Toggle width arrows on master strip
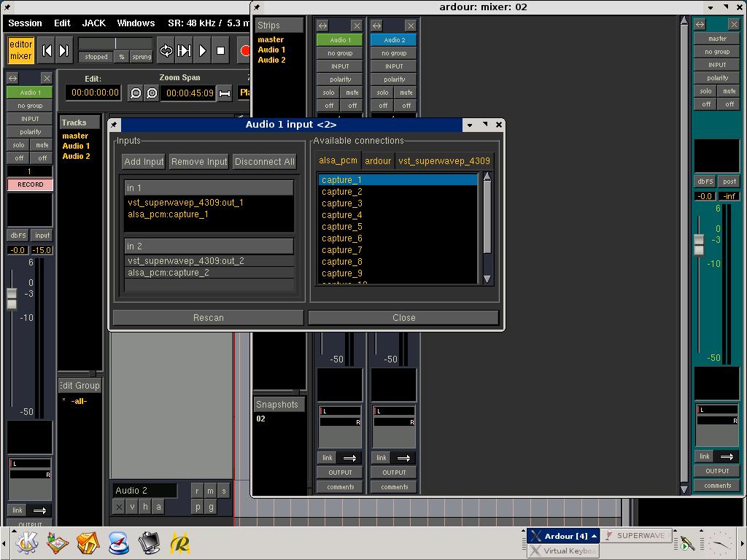Image resolution: width=747 pixels, height=560 pixels. [x=700, y=24]
